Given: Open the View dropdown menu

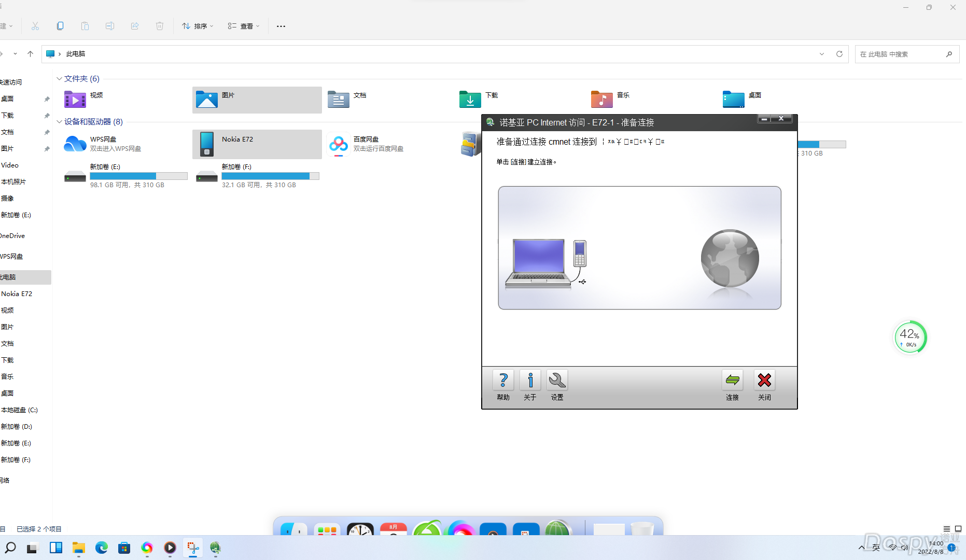Looking at the screenshot, I should (x=244, y=26).
